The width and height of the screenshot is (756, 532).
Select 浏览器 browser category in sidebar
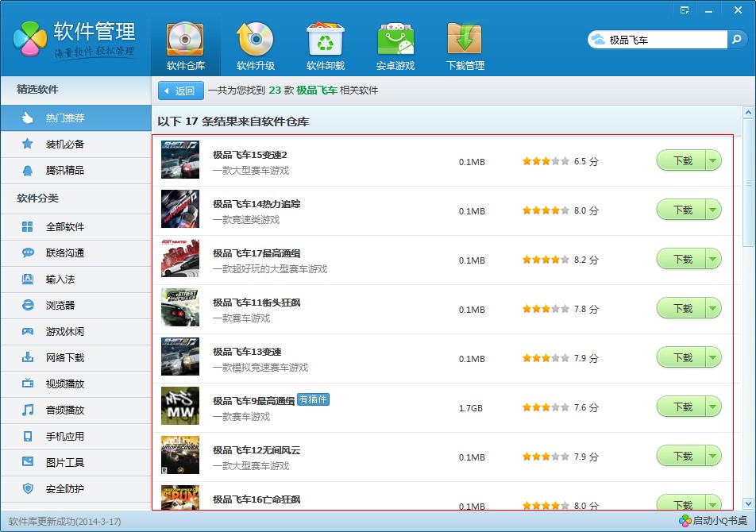[x=60, y=305]
